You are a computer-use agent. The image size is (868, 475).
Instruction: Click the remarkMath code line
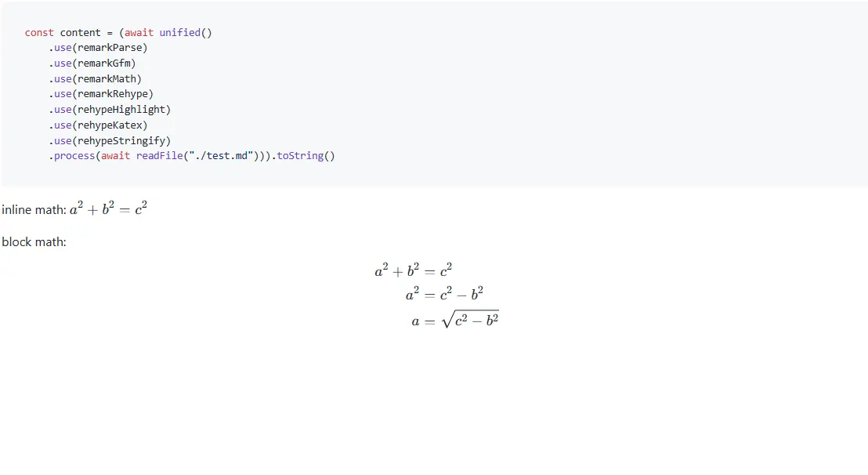[95, 78]
